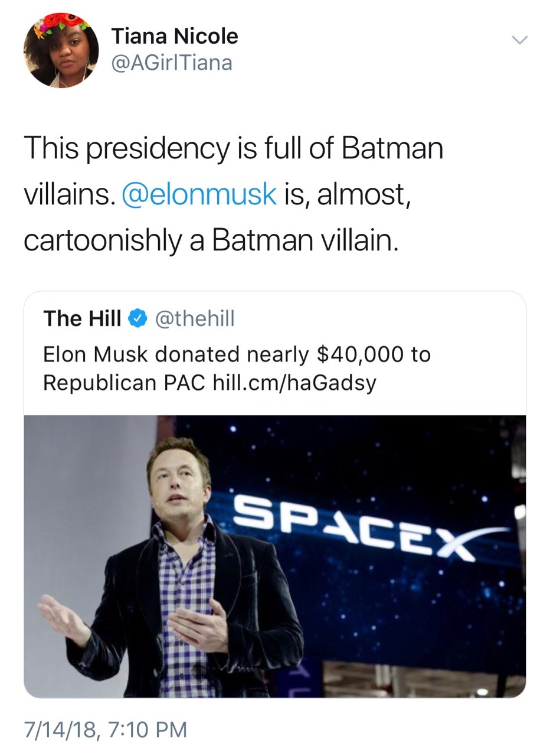This screenshot has height=756, width=550.
Task: Click The Hill's blue verified badge
Action: click(137, 319)
